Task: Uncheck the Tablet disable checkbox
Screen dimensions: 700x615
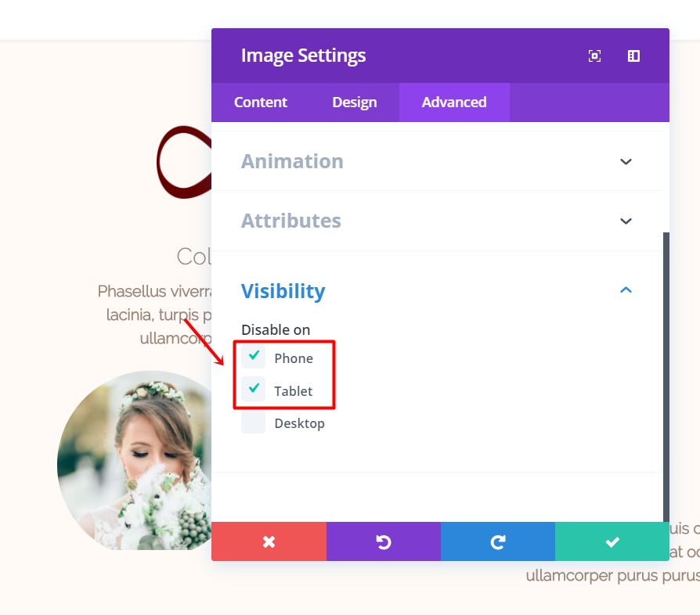Action: [254, 390]
